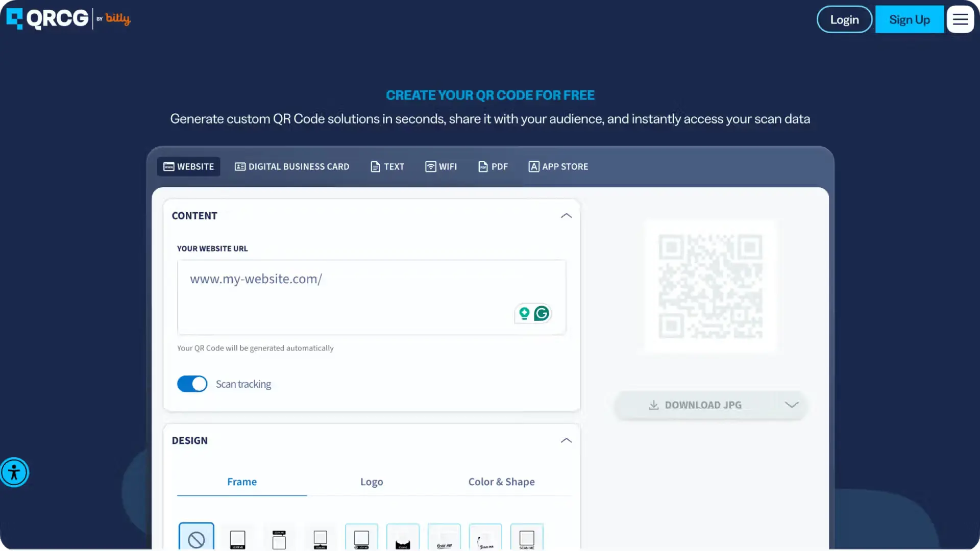Click 'Your QR Code will be generated automatically' text
The image size is (980, 551).
pyautogui.click(x=255, y=348)
